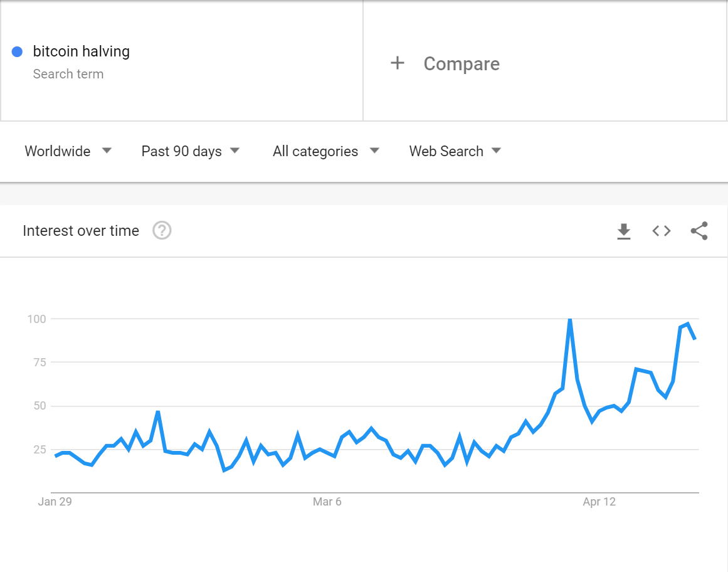Click the last data point on the line
This screenshot has height=572, width=728.
coord(695,339)
